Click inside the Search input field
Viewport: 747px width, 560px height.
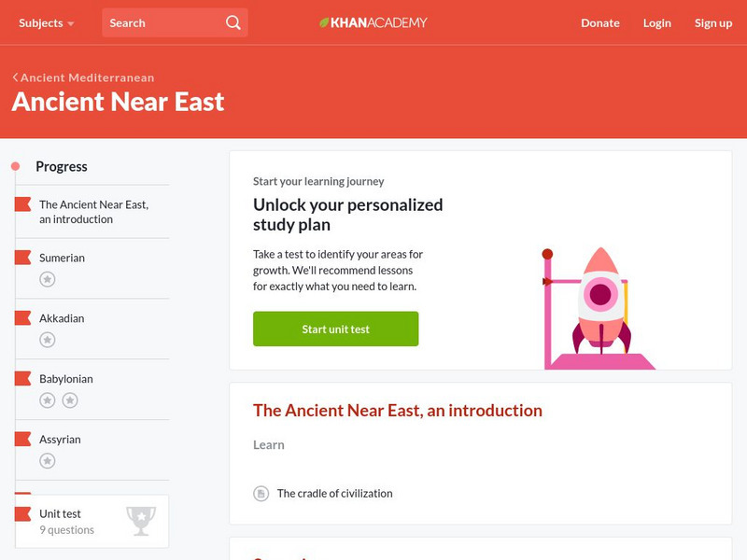159,22
